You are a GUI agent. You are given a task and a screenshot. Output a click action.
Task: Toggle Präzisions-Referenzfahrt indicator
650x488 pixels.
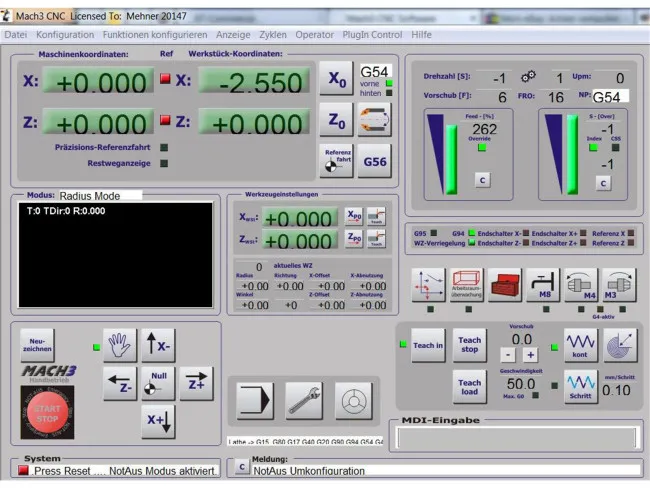(x=164, y=147)
